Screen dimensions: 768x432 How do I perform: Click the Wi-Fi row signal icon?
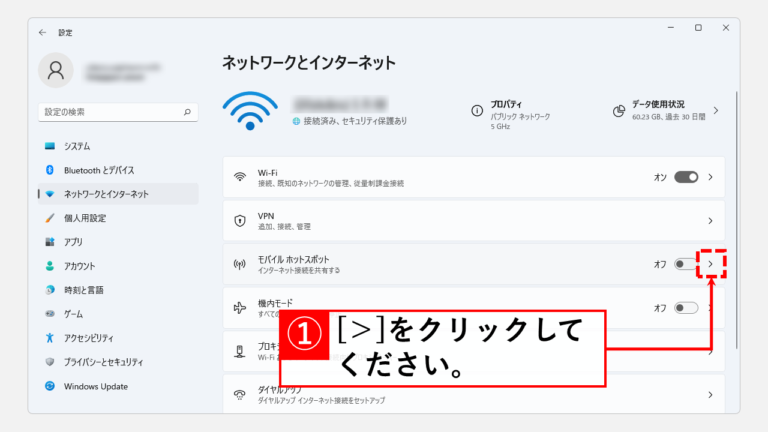click(x=240, y=177)
